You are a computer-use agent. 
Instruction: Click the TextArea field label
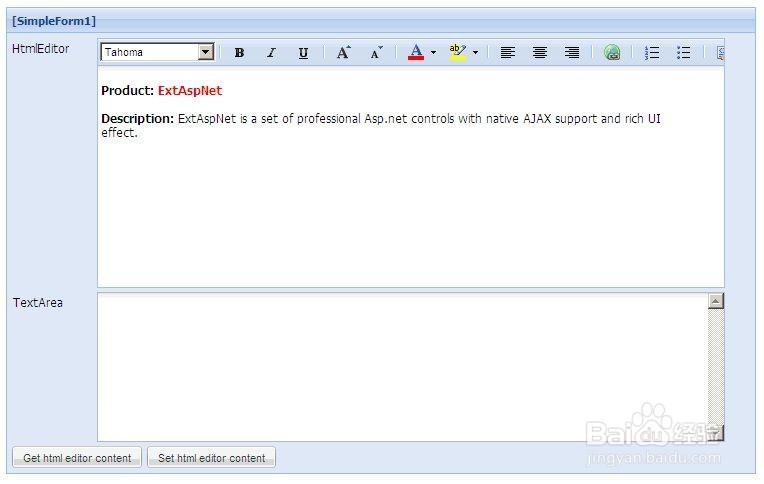click(x=38, y=303)
